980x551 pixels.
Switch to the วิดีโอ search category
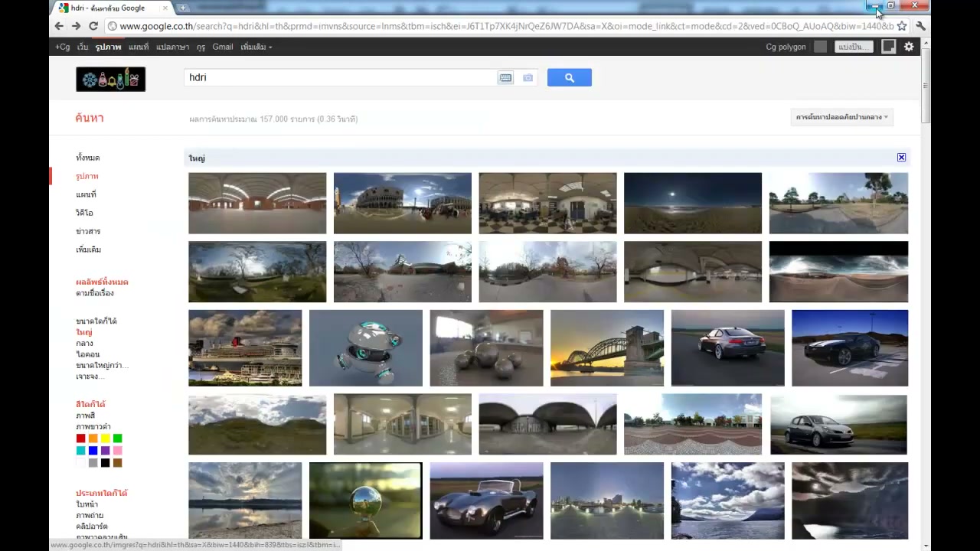click(84, 213)
